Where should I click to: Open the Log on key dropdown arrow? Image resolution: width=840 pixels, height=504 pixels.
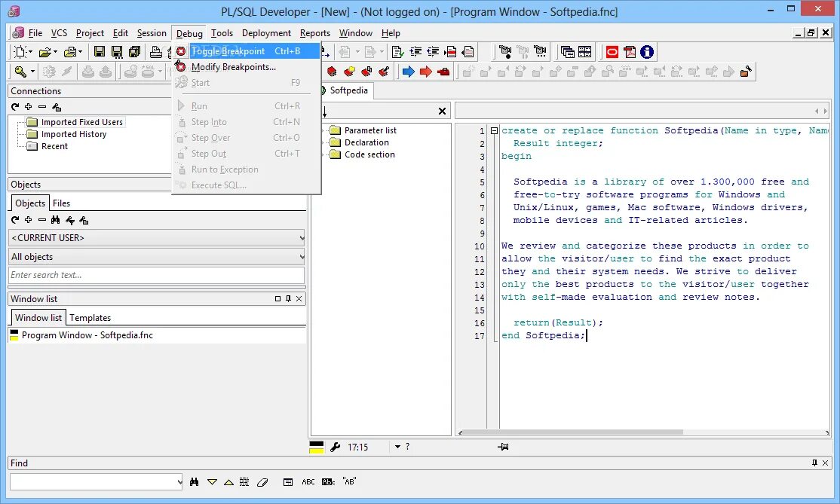tap(32, 71)
